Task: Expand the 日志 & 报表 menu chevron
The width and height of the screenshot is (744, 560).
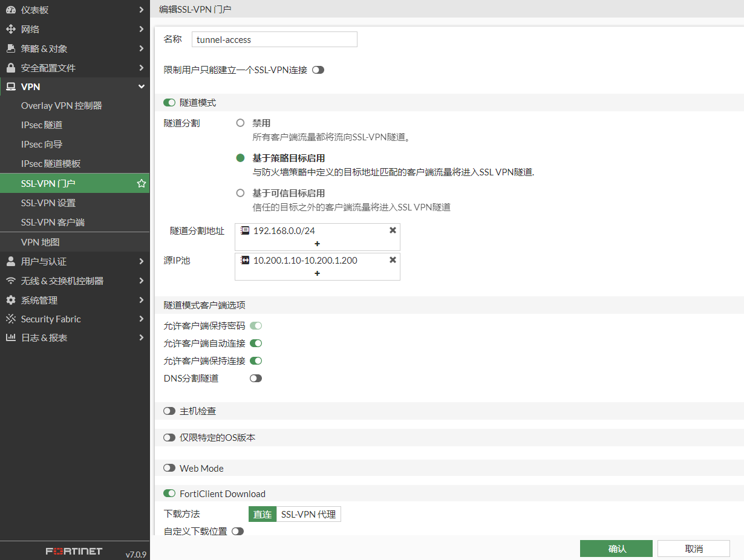Action: click(141, 337)
